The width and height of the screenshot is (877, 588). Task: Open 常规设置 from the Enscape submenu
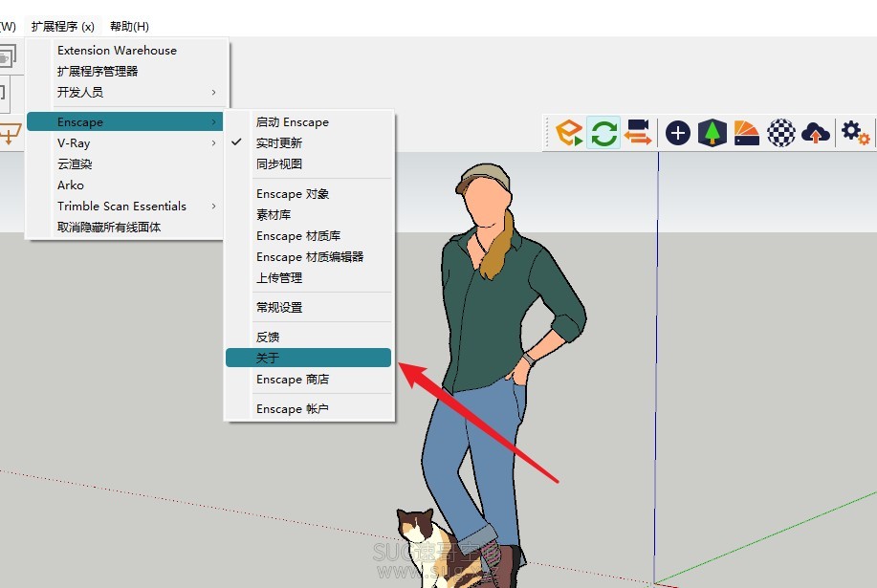[x=308, y=308]
